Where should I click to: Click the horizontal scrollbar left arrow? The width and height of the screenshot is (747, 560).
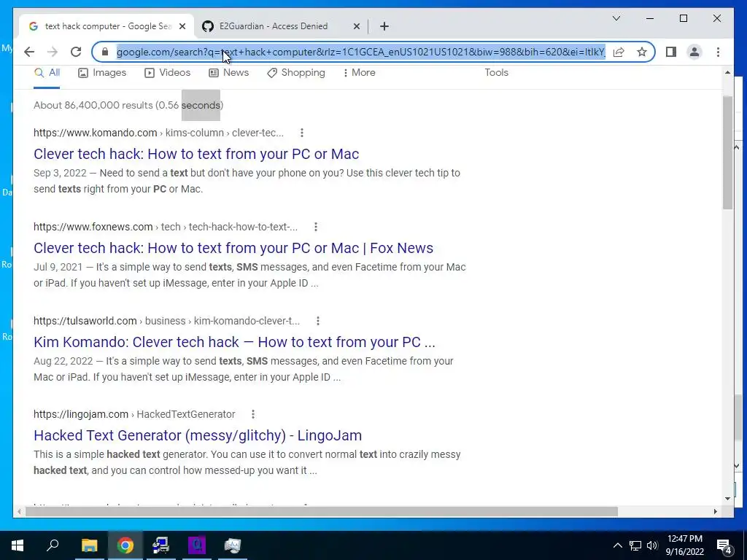pyautogui.click(x=19, y=511)
